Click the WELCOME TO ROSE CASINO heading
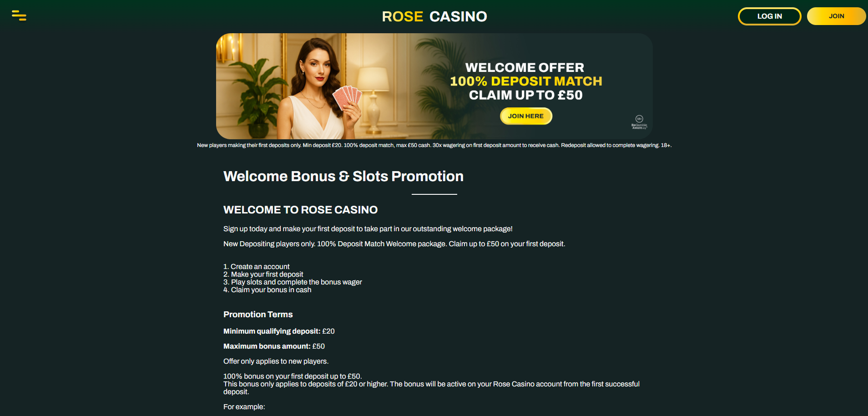The image size is (868, 416). coord(300,210)
